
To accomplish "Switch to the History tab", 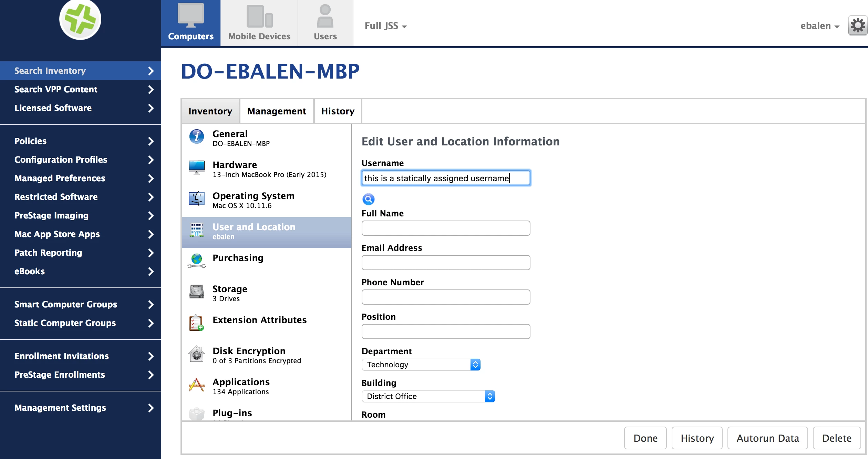I will pyautogui.click(x=338, y=111).
